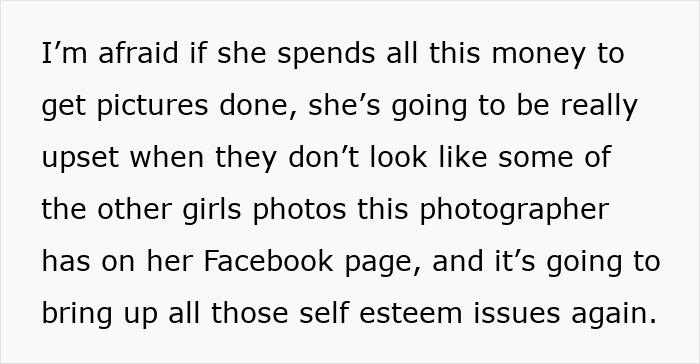The width and height of the screenshot is (700, 364).
Task: Click the word "look" in third line
Action: coord(399,157)
